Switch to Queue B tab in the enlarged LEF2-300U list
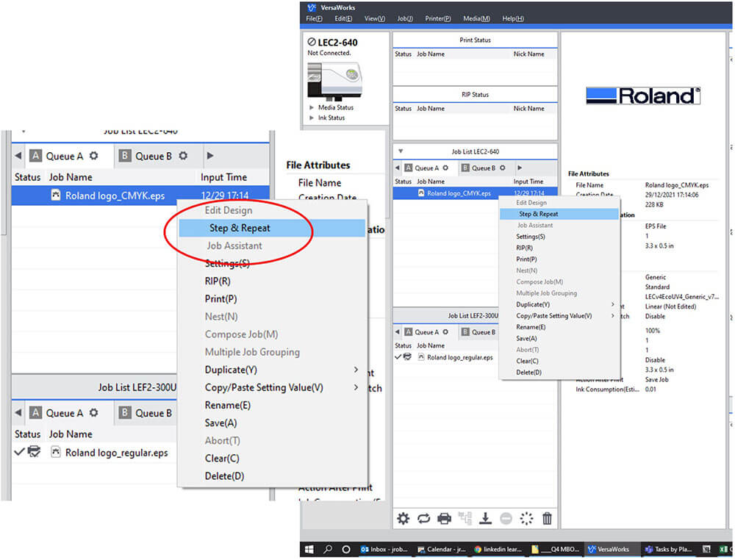735x560 pixels. coord(146,412)
